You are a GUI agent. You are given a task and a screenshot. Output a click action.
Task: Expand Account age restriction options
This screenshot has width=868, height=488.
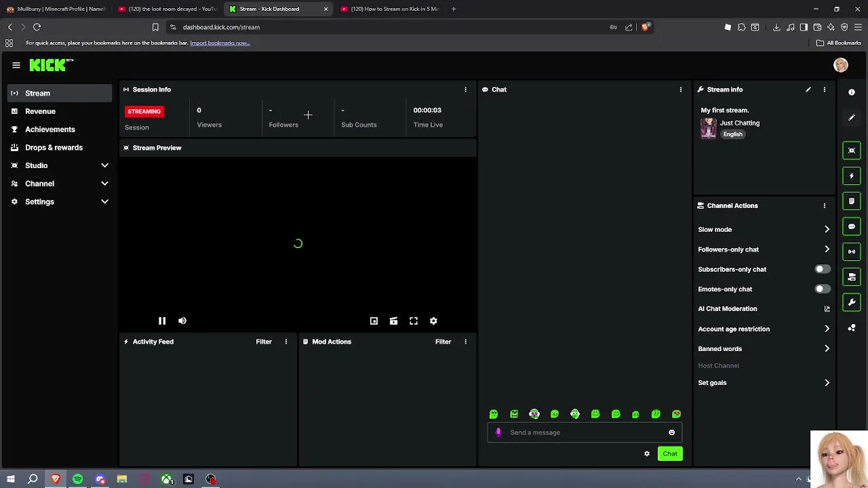827,329
